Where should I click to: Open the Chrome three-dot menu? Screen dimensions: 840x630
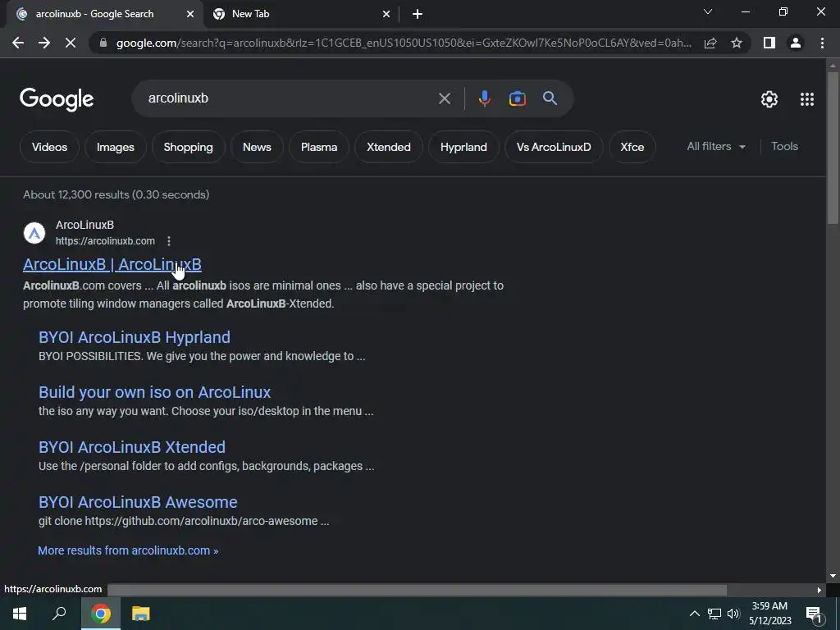(x=822, y=43)
